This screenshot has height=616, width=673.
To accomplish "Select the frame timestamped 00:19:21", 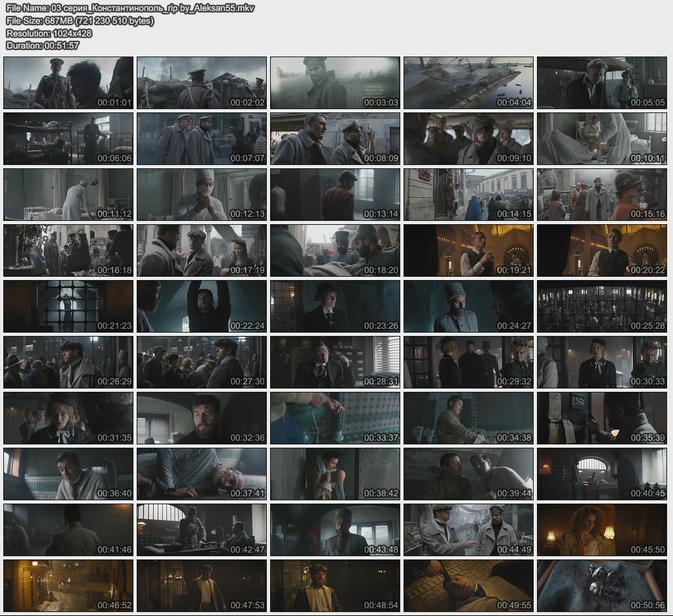I will 468,250.
